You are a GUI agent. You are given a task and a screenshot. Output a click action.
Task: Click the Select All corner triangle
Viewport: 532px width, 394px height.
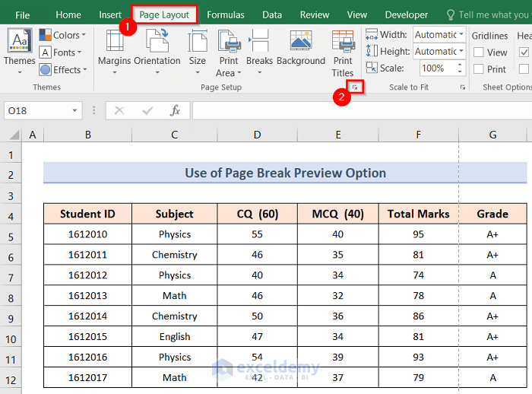14,135
